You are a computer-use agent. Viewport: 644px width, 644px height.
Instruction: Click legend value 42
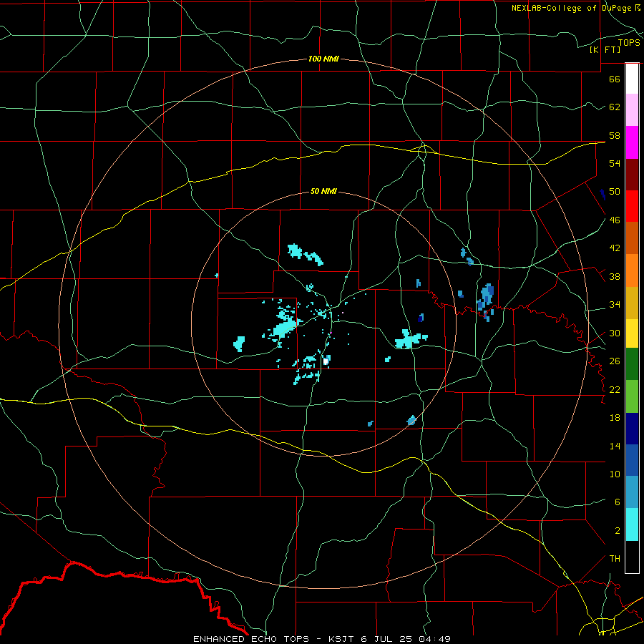[x=615, y=248]
